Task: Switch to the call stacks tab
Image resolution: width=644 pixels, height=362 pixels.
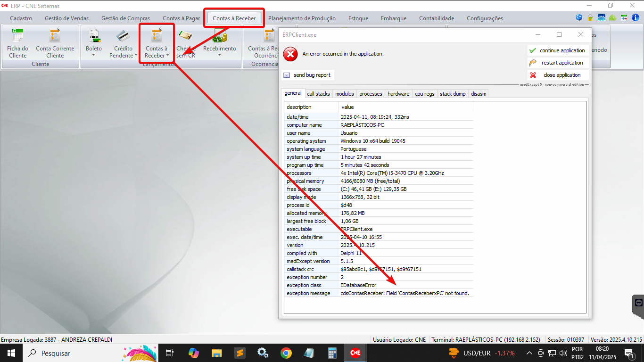Action: point(318,94)
